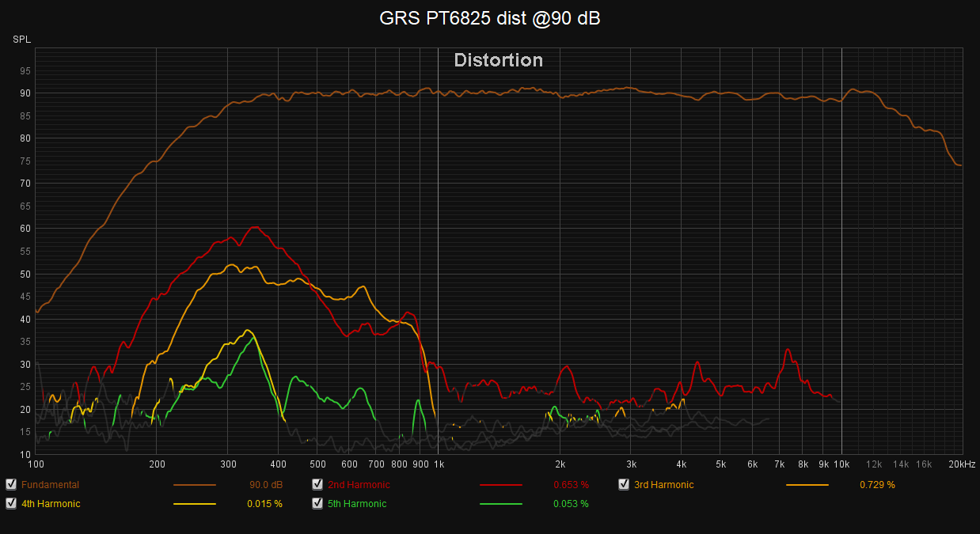Click the 2nd Harmonic legend label
Viewport: 980px width, 534px height.
coord(359,485)
